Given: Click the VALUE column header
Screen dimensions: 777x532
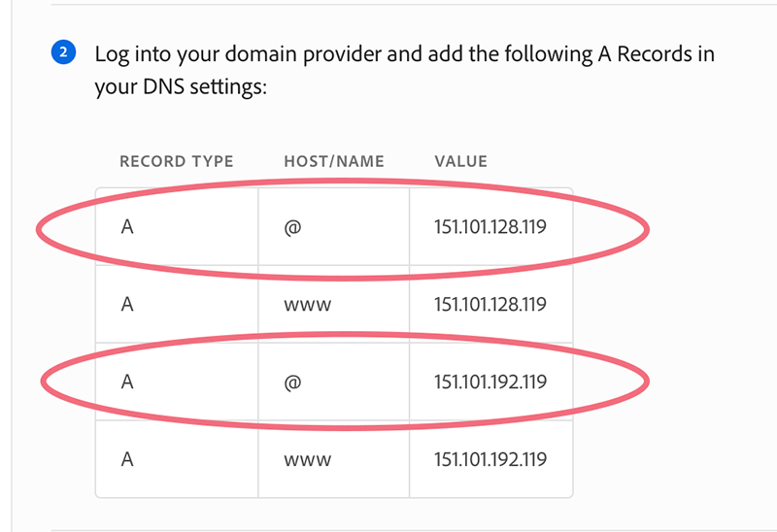Looking at the screenshot, I should point(461,161).
